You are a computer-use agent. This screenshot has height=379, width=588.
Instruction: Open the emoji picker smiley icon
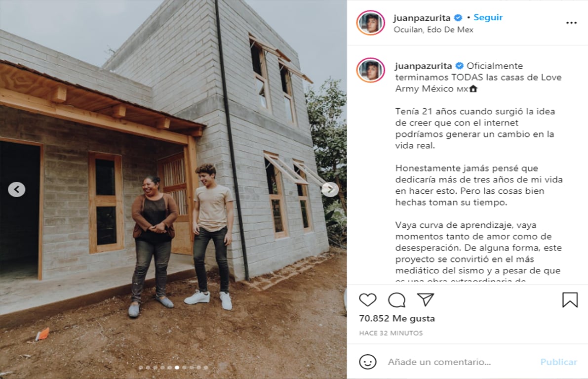[x=367, y=362]
